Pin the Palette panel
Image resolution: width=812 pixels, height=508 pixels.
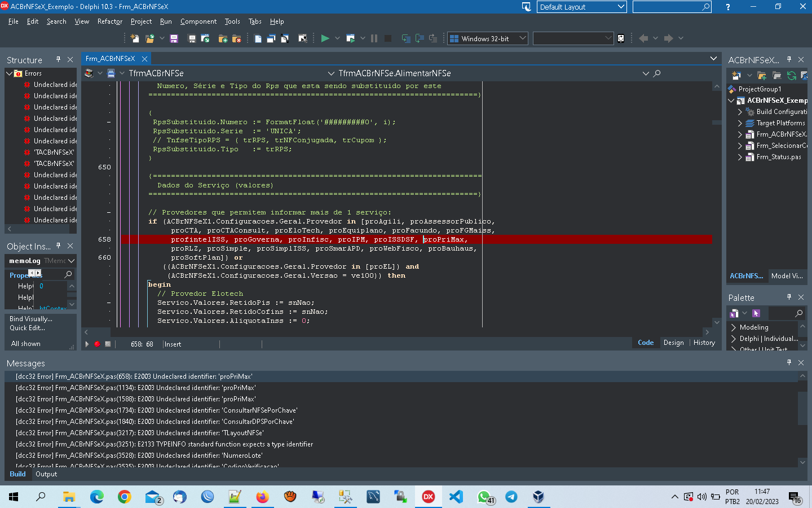[789, 297]
